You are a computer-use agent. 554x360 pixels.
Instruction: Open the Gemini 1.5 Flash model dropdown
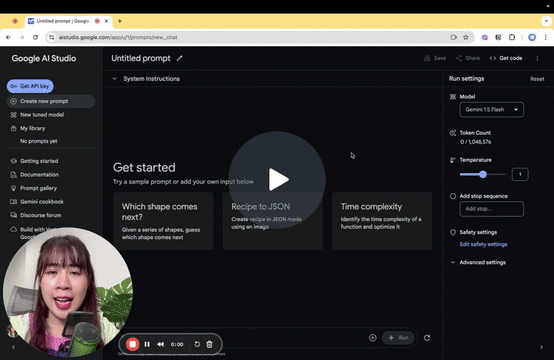coord(491,110)
